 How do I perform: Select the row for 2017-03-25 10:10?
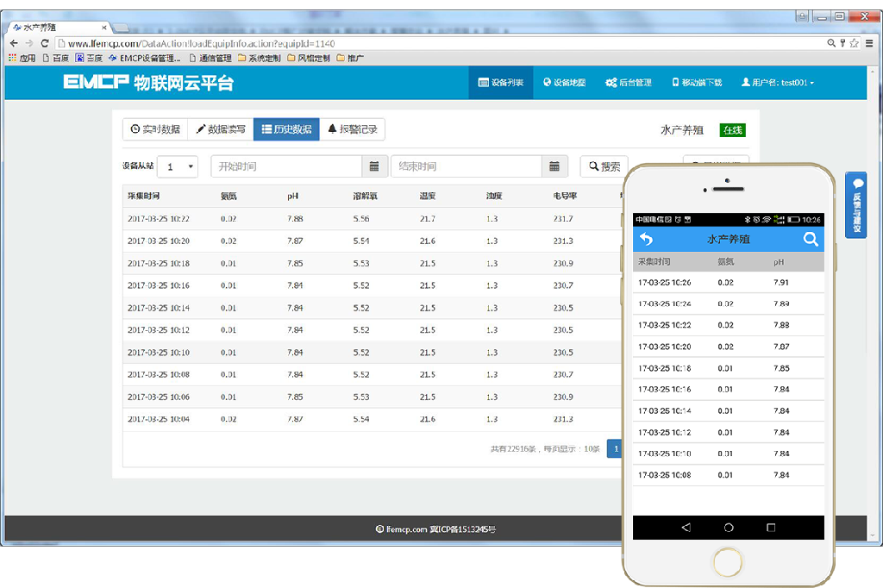point(373,353)
